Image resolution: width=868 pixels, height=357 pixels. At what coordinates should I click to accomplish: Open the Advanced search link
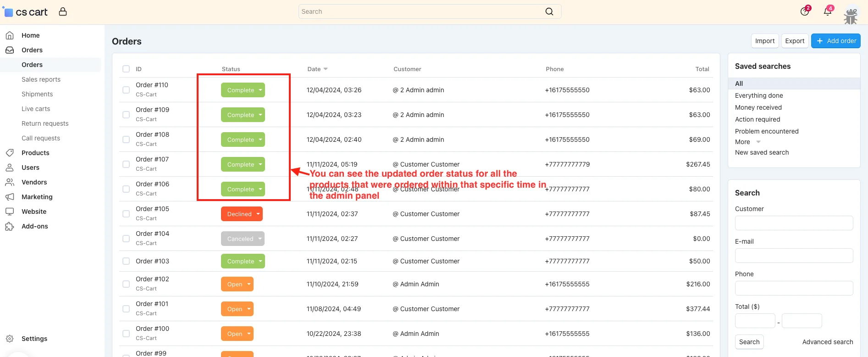pos(828,342)
